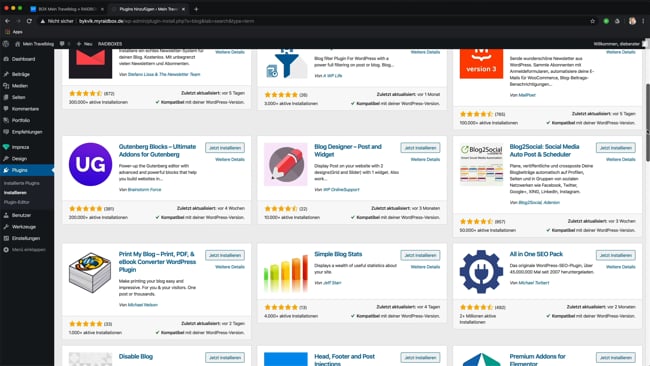Open Impreza theme menu
Viewport: 650px width, 366px height.
point(20,147)
